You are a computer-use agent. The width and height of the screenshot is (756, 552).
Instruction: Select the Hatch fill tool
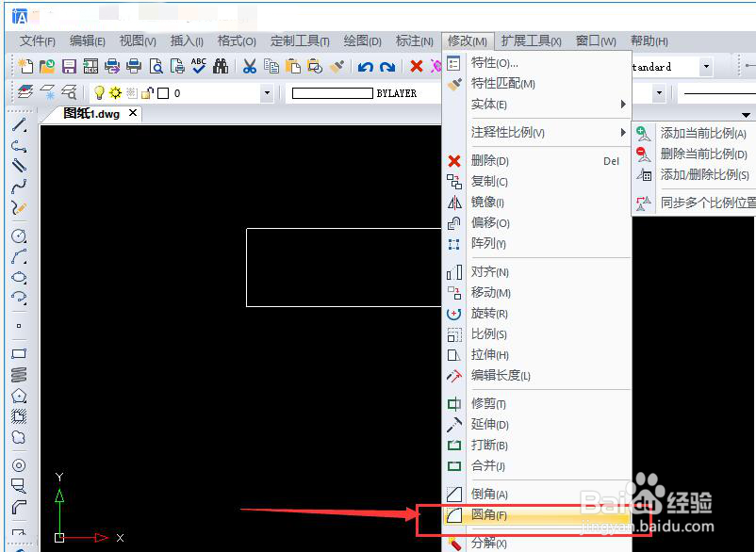point(19,416)
